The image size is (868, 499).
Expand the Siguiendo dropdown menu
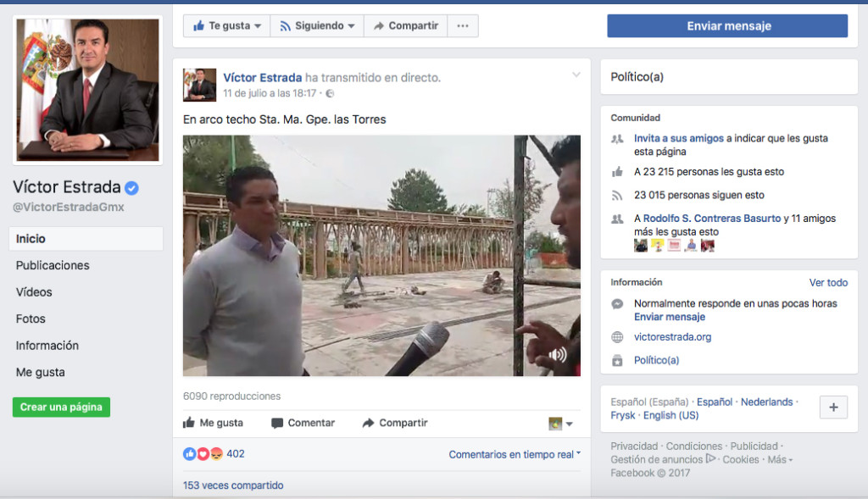317,26
